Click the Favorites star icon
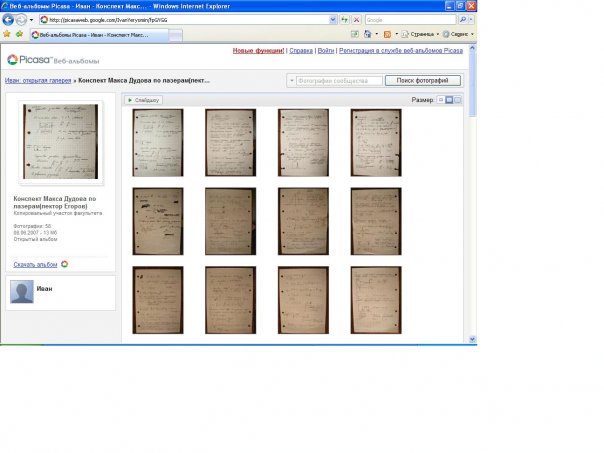 point(7,34)
